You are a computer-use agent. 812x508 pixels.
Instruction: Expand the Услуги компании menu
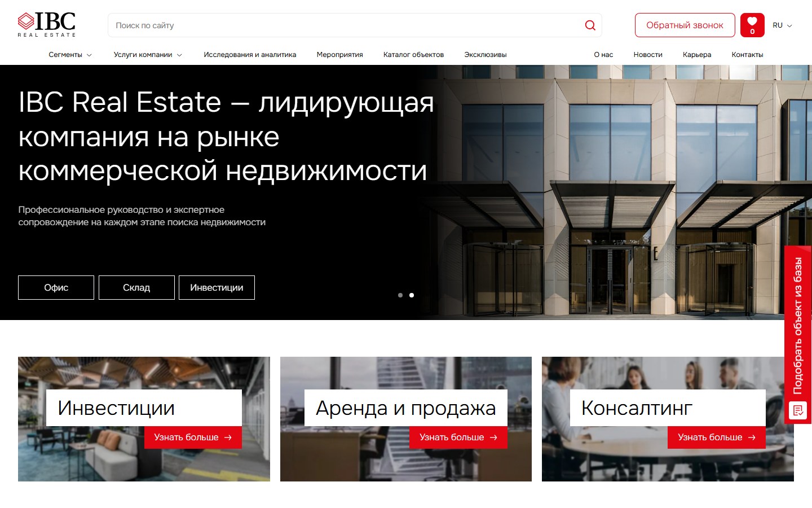[148, 55]
